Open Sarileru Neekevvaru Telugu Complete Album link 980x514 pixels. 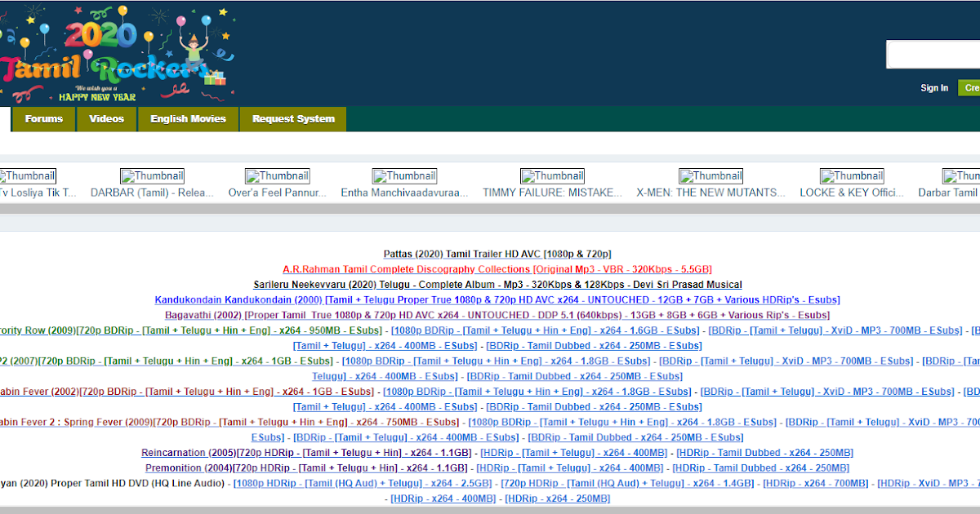497,285
